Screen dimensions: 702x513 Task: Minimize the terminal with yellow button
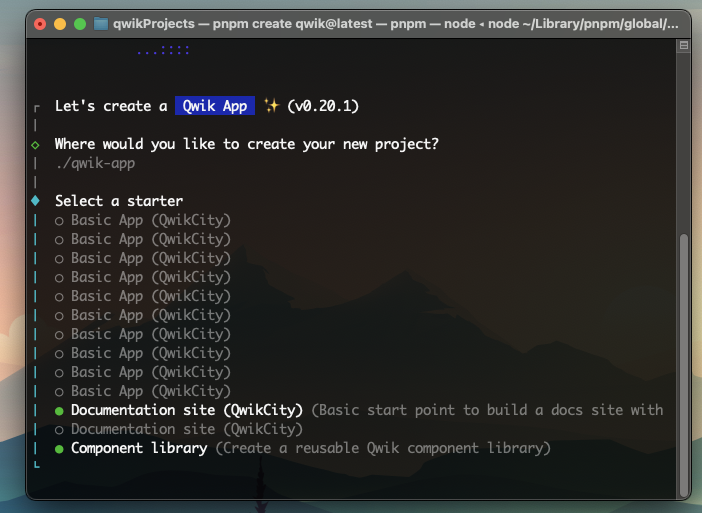(x=60, y=24)
